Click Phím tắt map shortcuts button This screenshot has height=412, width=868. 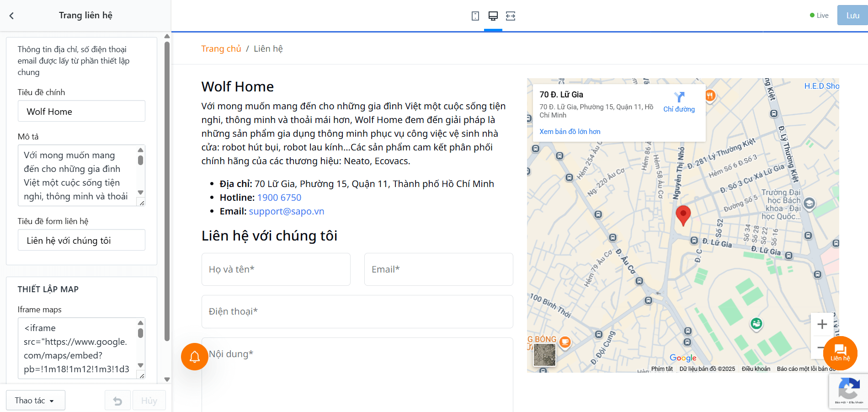[662, 369]
